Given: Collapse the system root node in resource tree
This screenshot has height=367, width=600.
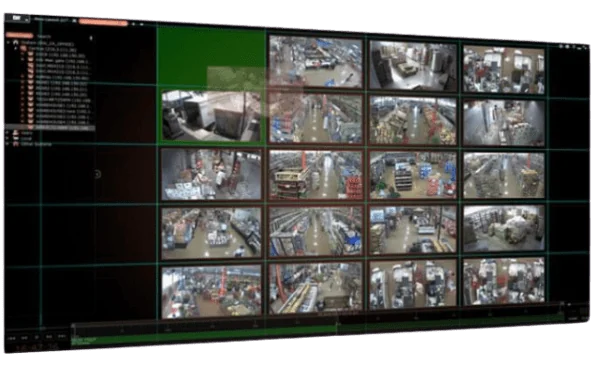Looking at the screenshot, I should pos(9,42).
